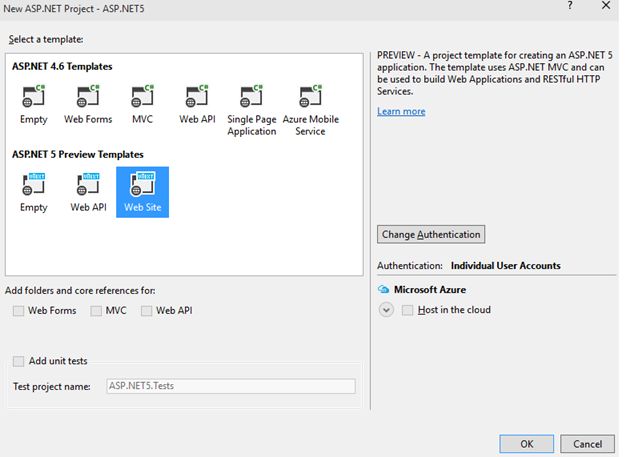Open the dialog help question mark
Screen dimensions: 626x457
(570, 6)
